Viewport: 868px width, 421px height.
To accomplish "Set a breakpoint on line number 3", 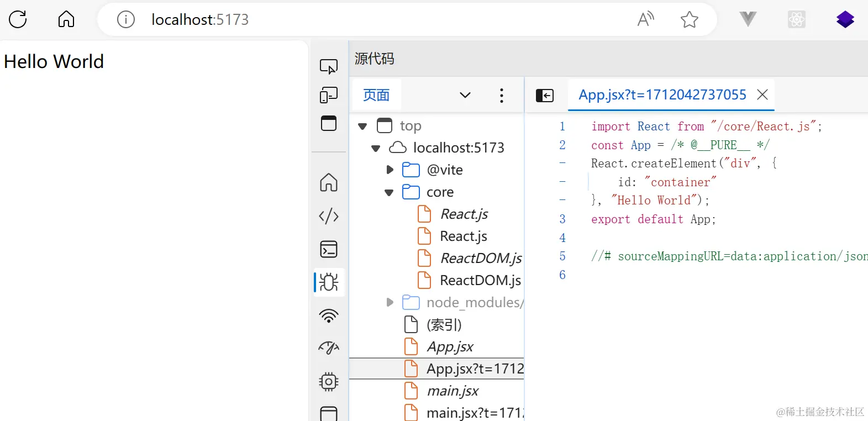I will click(x=562, y=219).
